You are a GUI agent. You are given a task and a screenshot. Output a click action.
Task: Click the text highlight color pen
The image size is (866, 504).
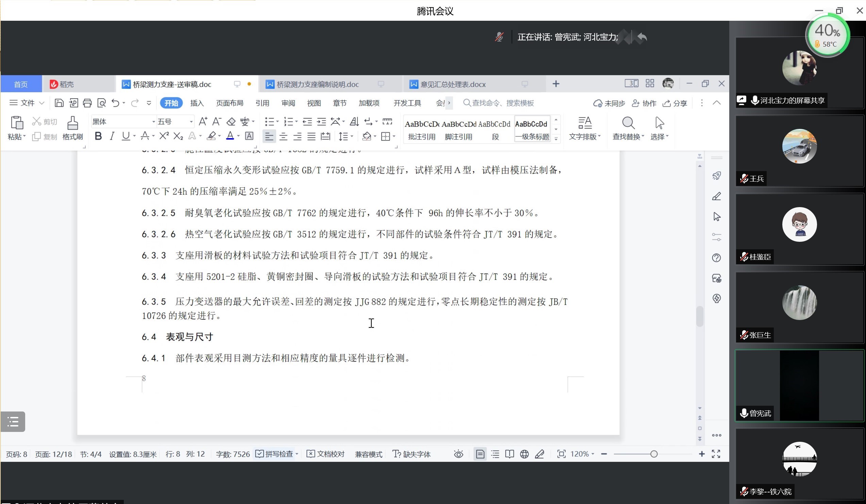(x=211, y=136)
